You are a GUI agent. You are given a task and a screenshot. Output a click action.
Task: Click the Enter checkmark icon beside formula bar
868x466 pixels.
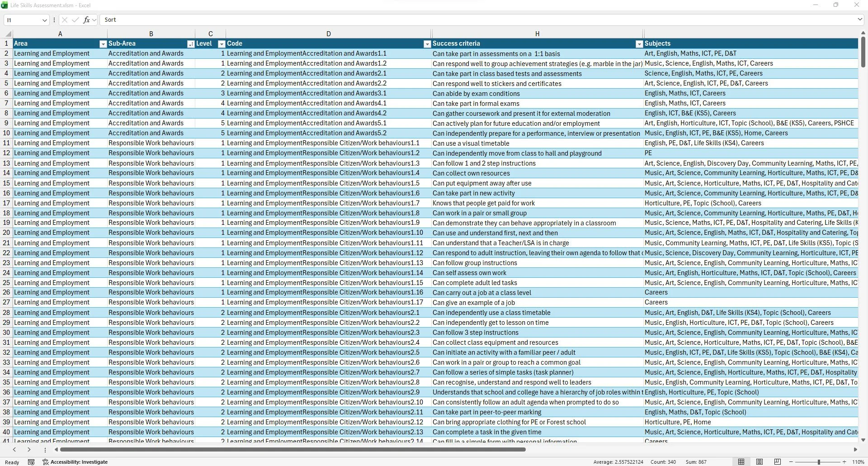[75, 20]
